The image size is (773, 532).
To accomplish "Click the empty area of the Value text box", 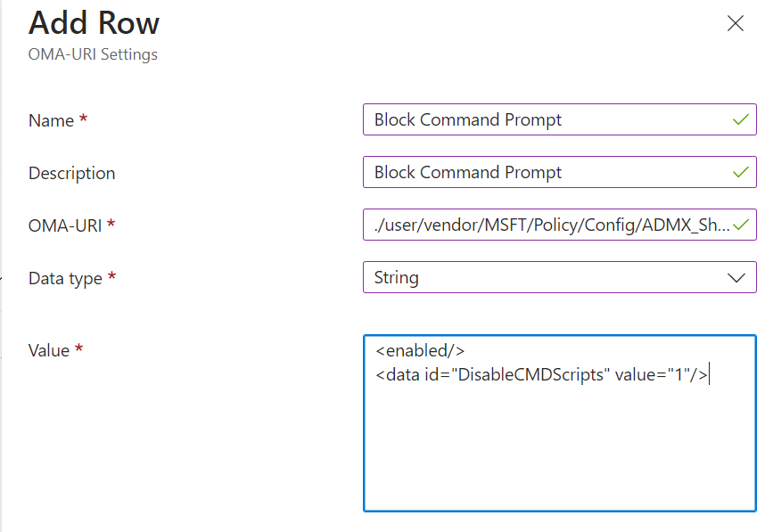I will tap(559, 454).
